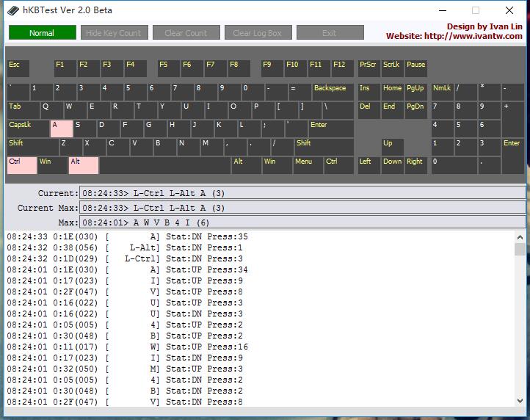The width and height of the screenshot is (530, 420).
Task: Click the M key tile
Action: click(211, 147)
